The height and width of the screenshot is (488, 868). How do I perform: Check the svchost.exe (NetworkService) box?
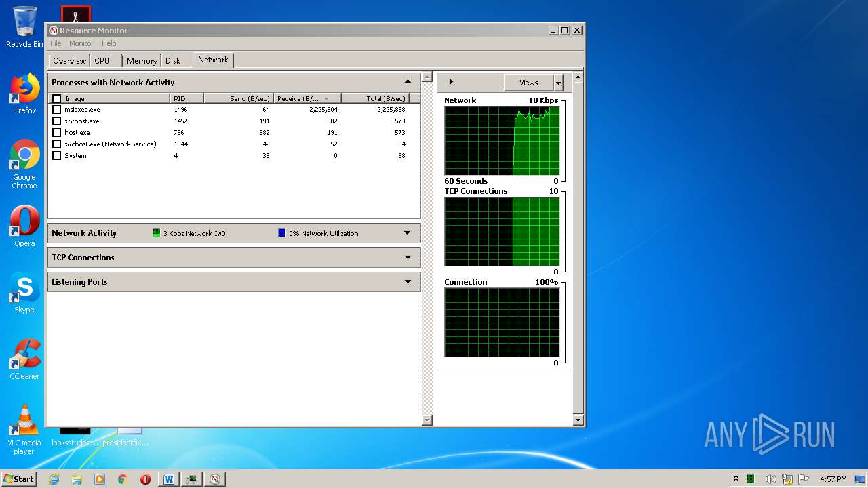[x=56, y=144]
